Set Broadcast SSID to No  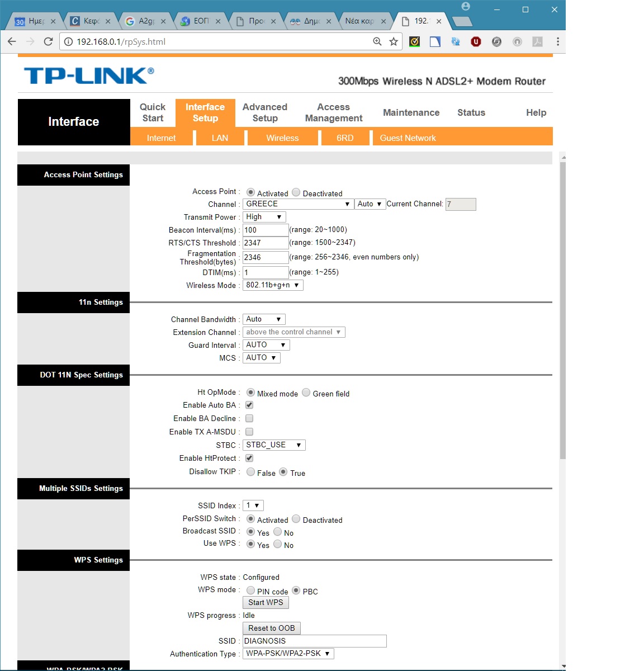(277, 532)
